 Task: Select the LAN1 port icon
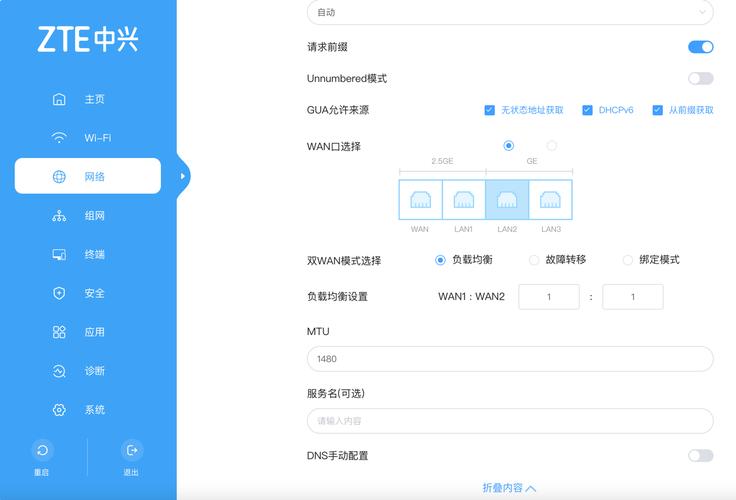(x=464, y=200)
